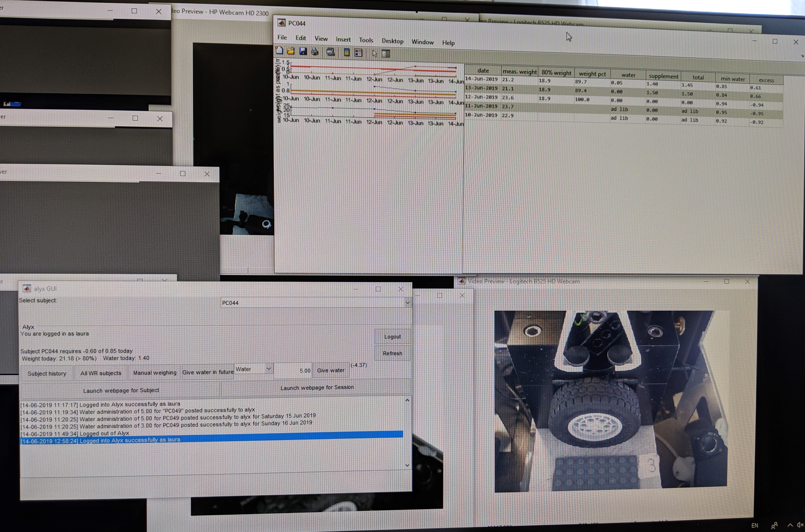The image size is (805, 532).
Task: Click 'weight pct' column header in PC044 table
Action: [592, 74]
